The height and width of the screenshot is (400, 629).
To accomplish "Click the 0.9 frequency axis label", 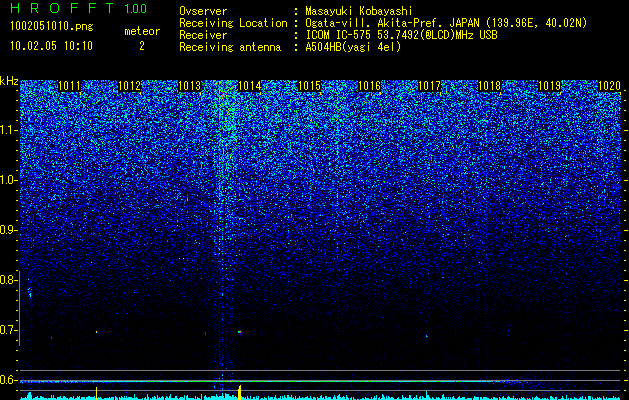I will [8, 230].
